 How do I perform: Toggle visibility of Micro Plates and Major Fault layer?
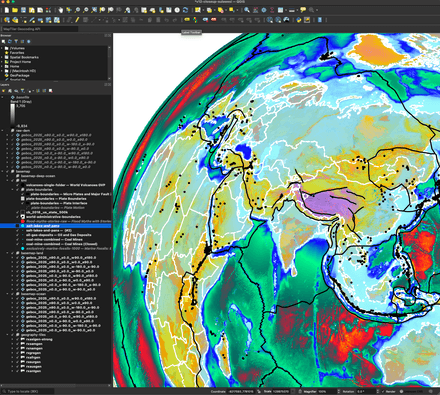point(23,194)
